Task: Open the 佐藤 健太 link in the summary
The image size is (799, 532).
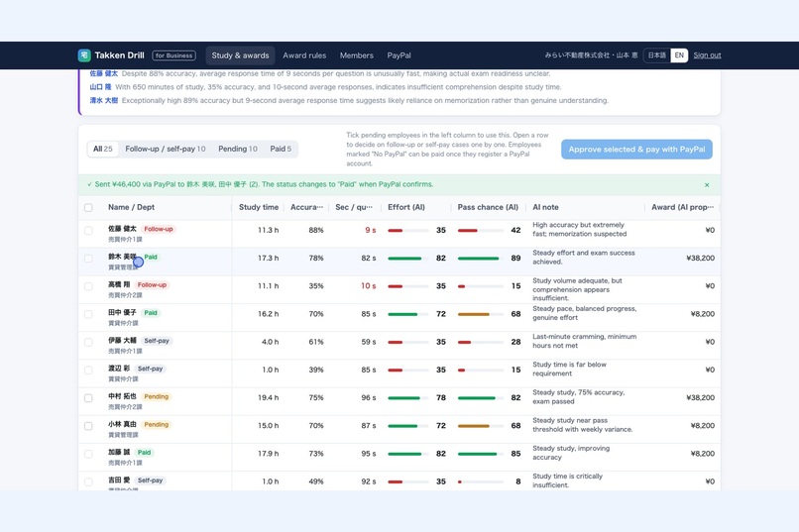Action: tap(103, 73)
